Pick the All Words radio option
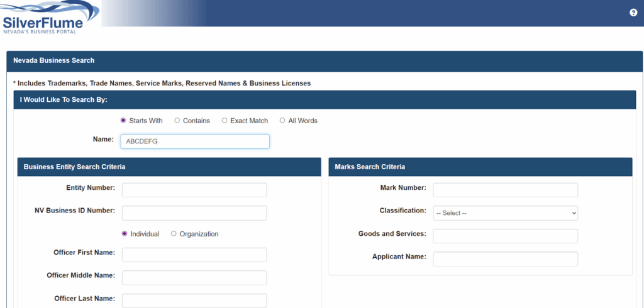This screenshot has width=644, height=308. coord(282,121)
